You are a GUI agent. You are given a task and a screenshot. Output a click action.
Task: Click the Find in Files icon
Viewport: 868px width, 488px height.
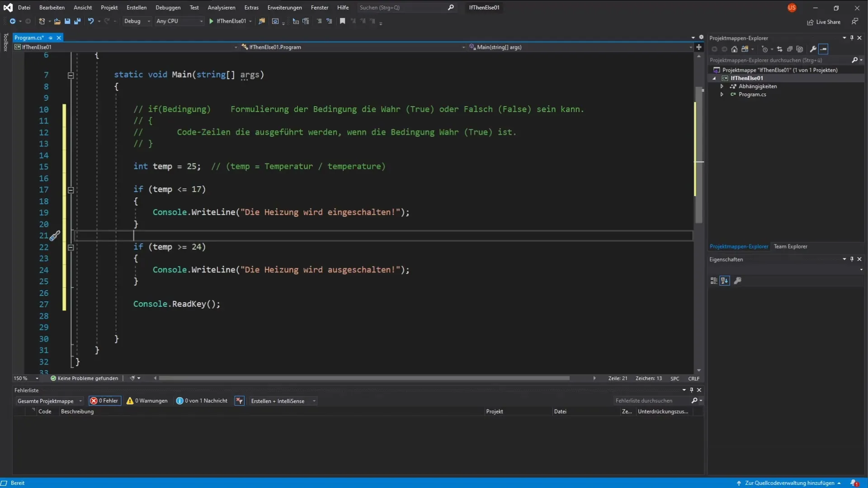click(262, 21)
